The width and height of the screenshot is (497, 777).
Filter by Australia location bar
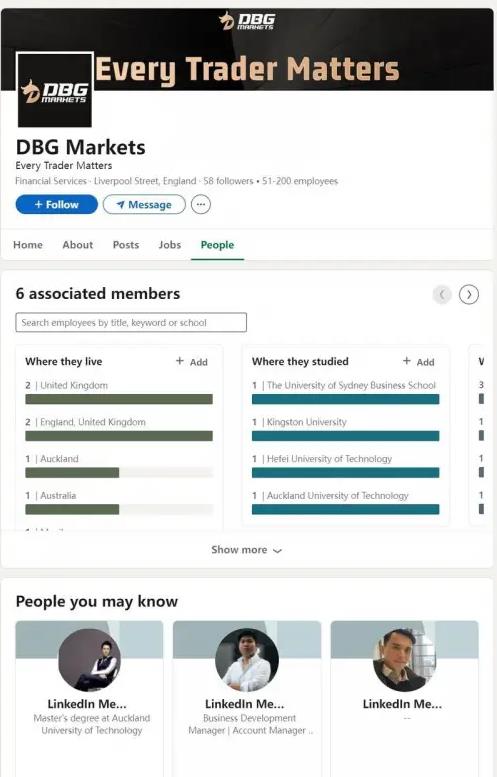pos(119,509)
